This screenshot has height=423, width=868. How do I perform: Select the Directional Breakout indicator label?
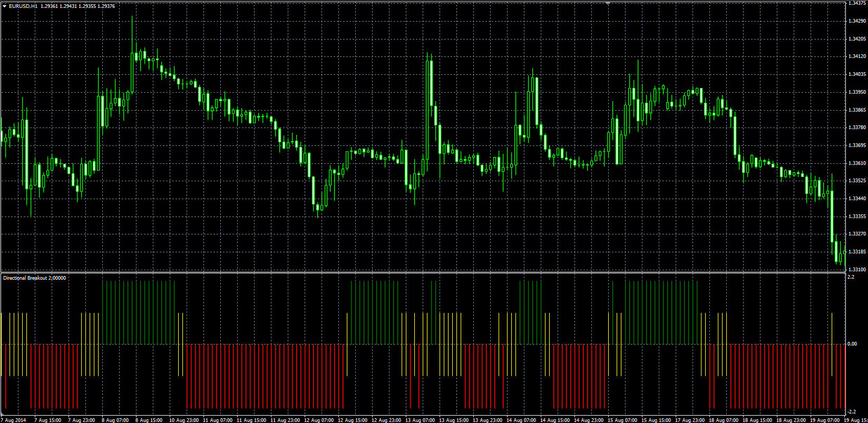(x=34, y=278)
